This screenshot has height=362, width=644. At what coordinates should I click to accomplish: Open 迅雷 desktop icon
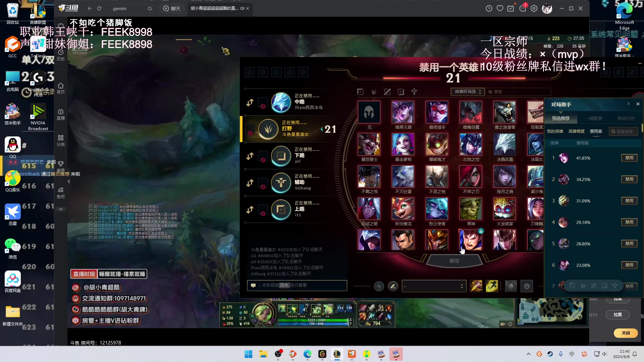coord(12,215)
